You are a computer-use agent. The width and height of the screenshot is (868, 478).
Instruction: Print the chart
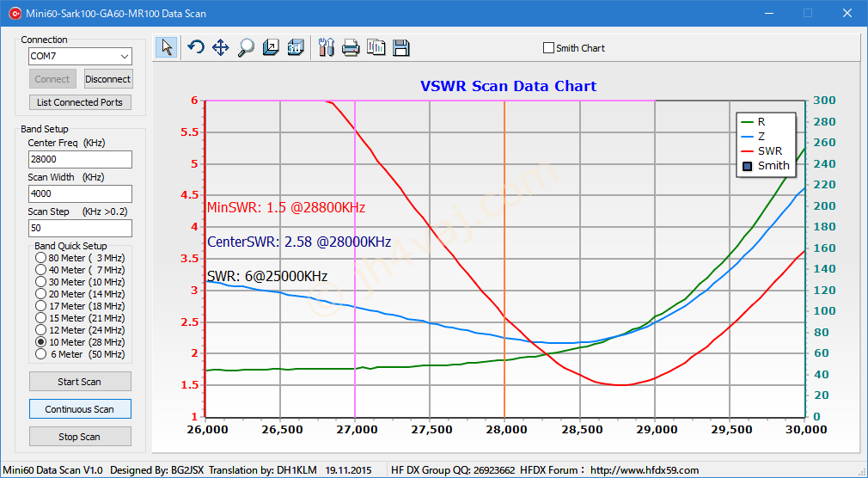351,47
